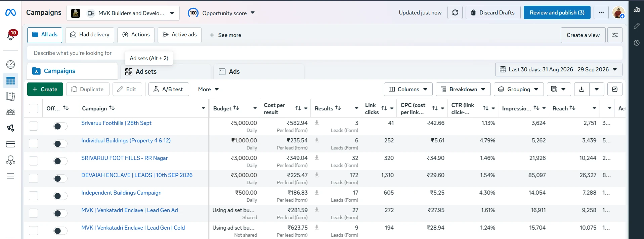Click the export download icon button
Image resolution: width=644 pixels, height=239 pixels.
[582, 89]
